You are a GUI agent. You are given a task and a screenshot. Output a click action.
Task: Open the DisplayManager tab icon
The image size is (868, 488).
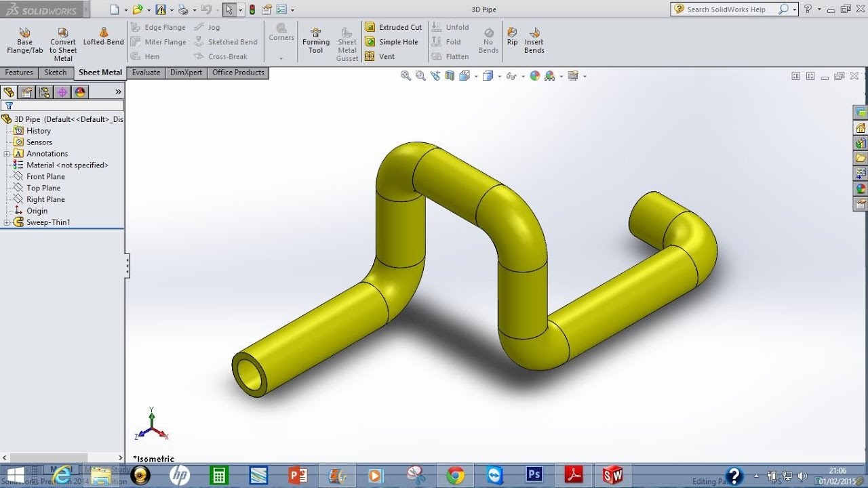[x=80, y=92]
